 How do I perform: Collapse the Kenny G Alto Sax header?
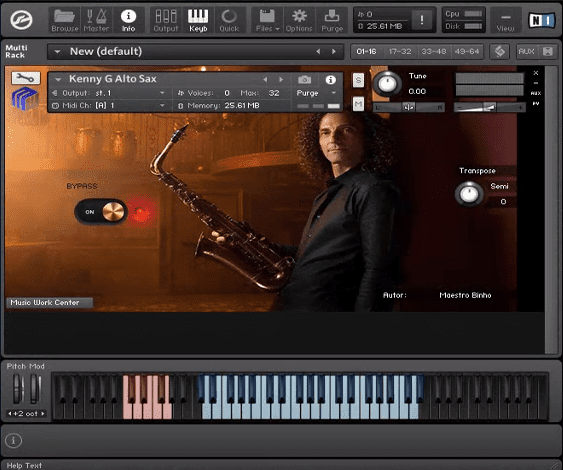pos(58,79)
